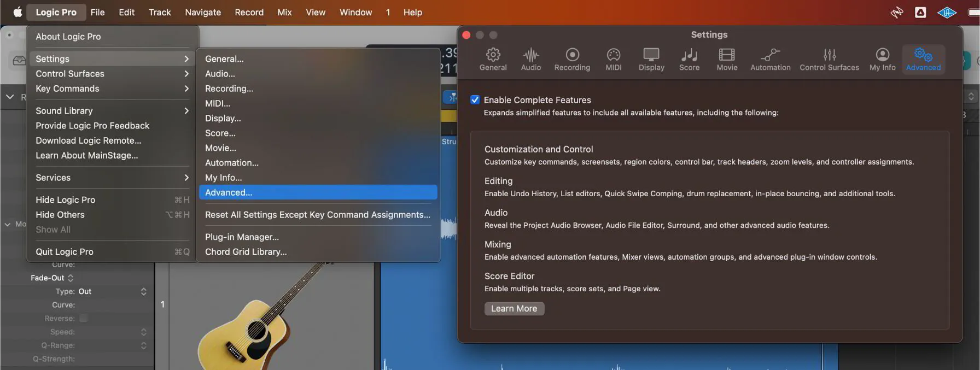Choose Download Logic Remote...

(x=112, y=140)
